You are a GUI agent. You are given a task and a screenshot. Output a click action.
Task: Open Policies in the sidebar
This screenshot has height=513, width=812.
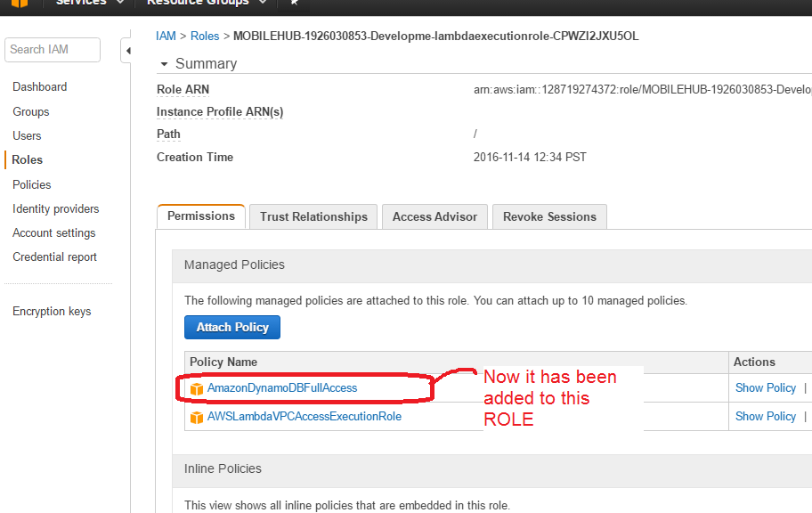pyautogui.click(x=32, y=184)
